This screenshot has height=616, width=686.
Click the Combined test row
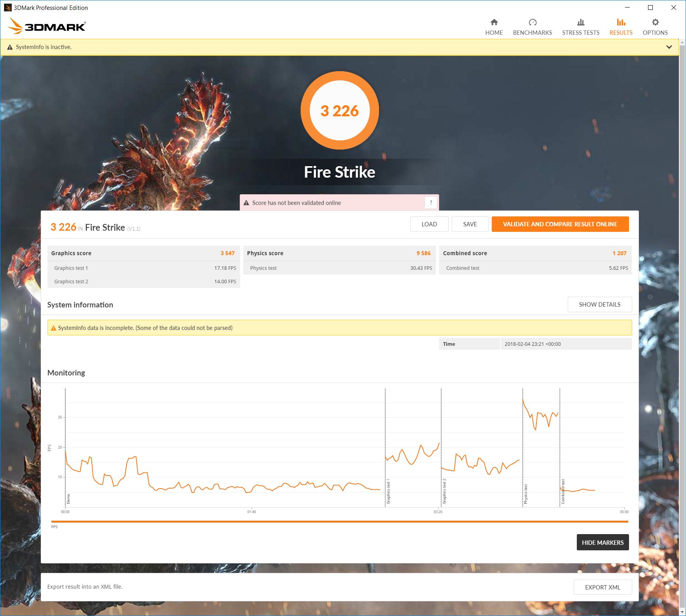[x=535, y=268]
